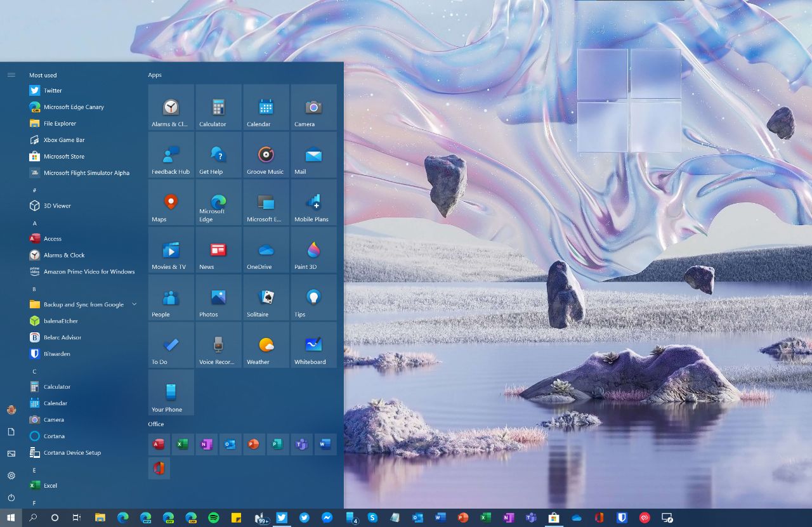Launch the Microsoft Edge tile
Image resolution: width=812 pixels, height=527 pixels.
218,202
